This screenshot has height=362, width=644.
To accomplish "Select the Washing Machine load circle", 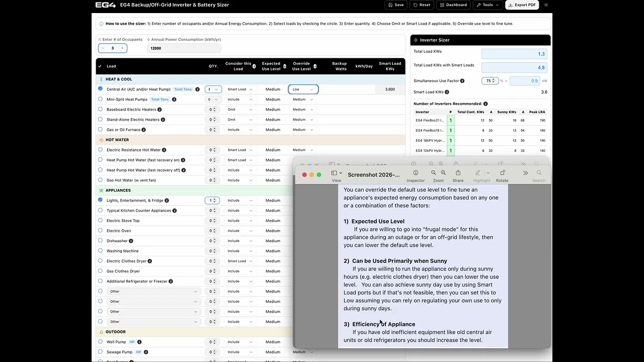I will 100,250.
